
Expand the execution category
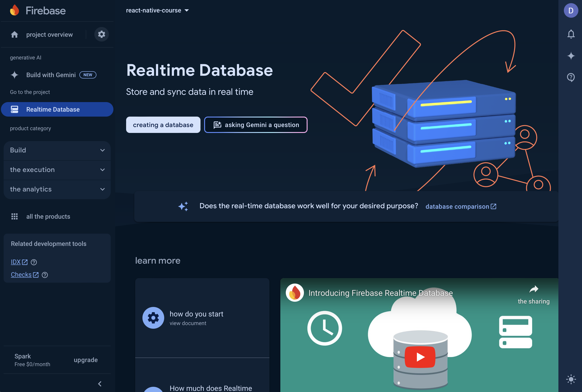pyautogui.click(x=57, y=170)
